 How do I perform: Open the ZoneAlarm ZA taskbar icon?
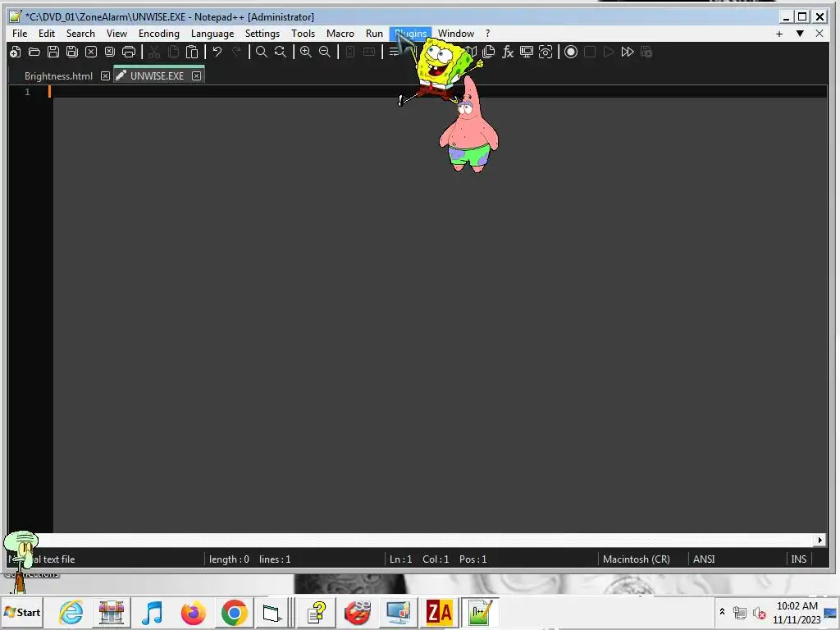tap(439, 612)
